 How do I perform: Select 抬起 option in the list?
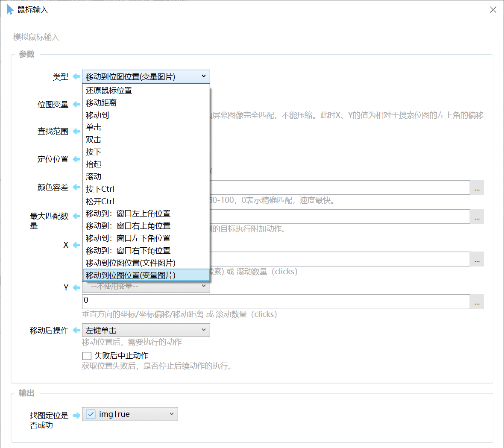tap(146, 164)
